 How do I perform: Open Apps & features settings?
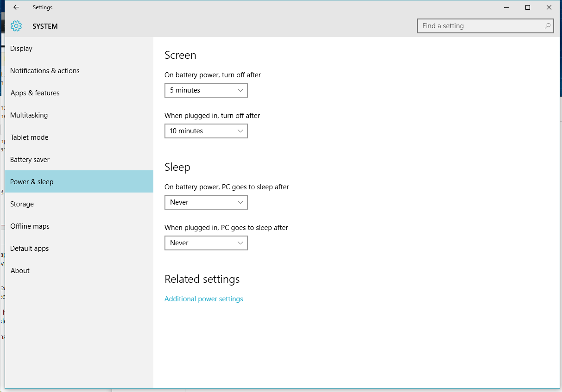pyautogui.click(x=35, y=93)
